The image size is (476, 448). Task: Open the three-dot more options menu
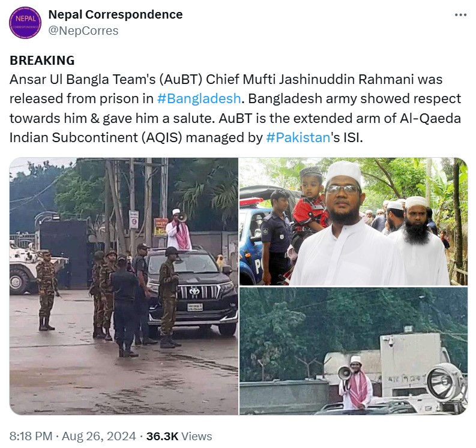coord(460,15)
